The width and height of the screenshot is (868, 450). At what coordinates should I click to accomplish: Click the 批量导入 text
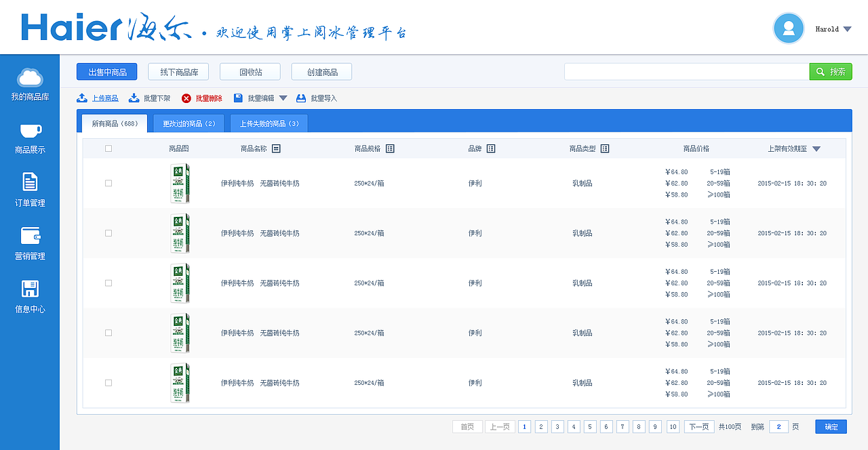pos(324,98)
